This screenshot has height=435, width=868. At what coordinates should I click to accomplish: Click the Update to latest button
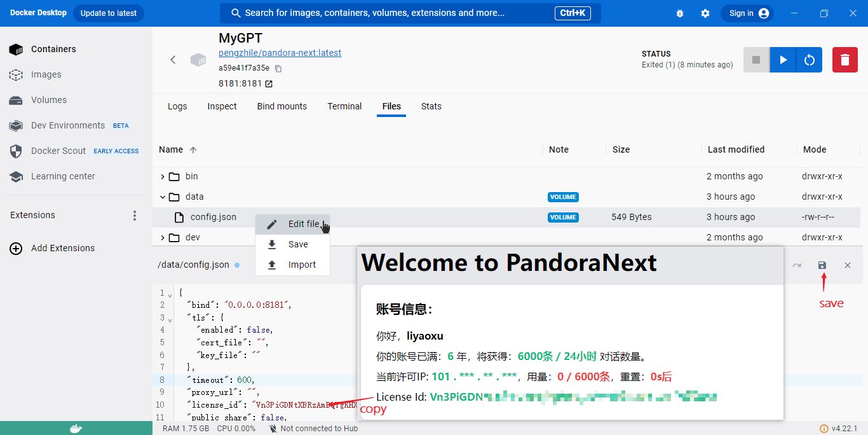(x=109, y=13)
